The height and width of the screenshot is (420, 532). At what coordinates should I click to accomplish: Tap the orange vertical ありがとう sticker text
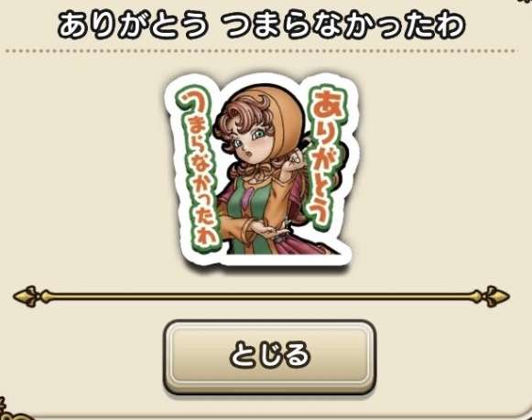coord(325,157)
